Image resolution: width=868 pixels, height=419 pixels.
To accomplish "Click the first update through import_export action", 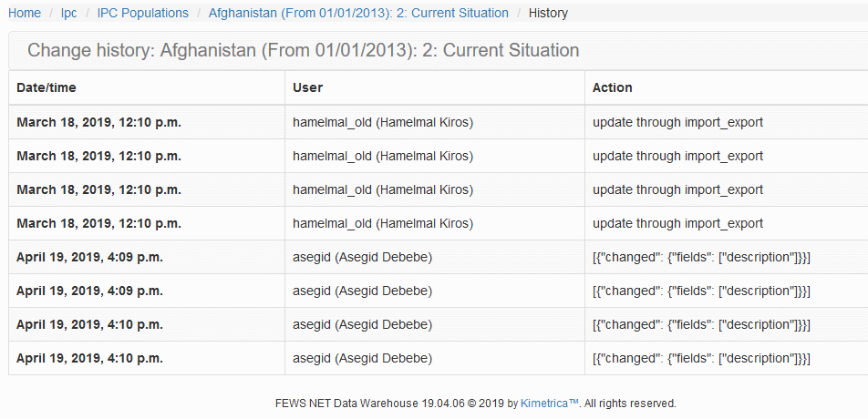I will [677, 122].
